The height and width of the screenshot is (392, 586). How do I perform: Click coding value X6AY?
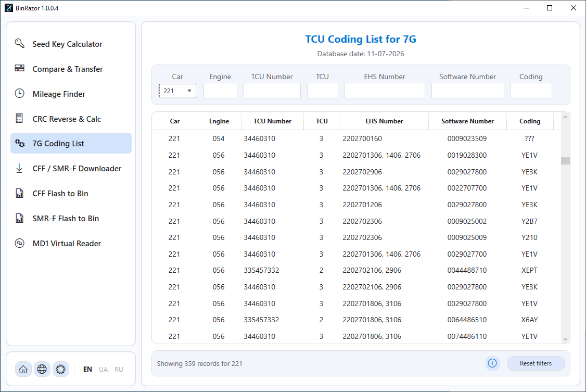(x=530, y=320)
